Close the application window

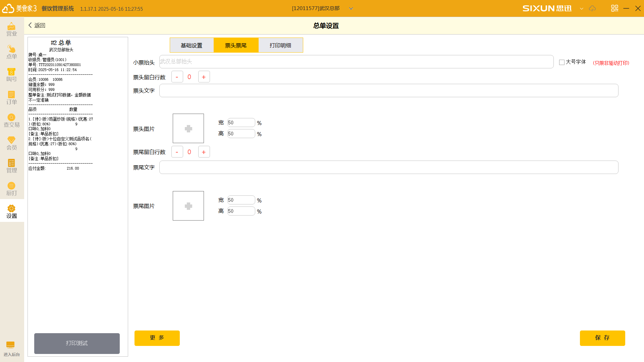coord(638,8)
